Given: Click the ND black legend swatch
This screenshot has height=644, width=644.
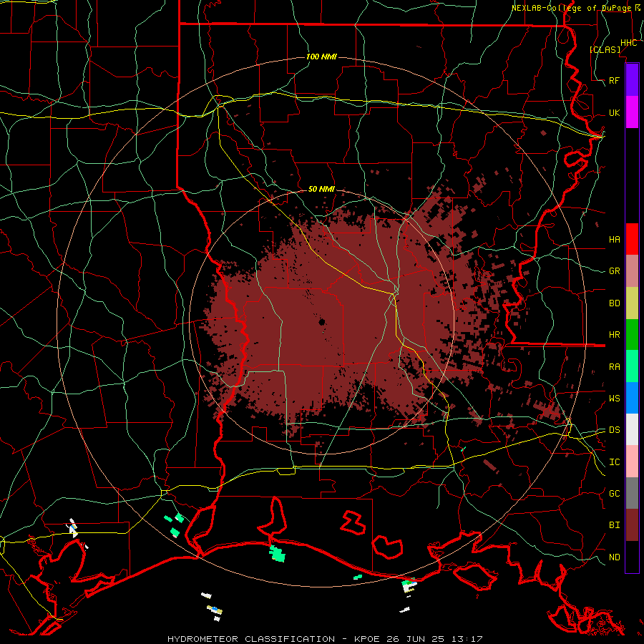Looking at the screenshot, I should click(632, 557).
